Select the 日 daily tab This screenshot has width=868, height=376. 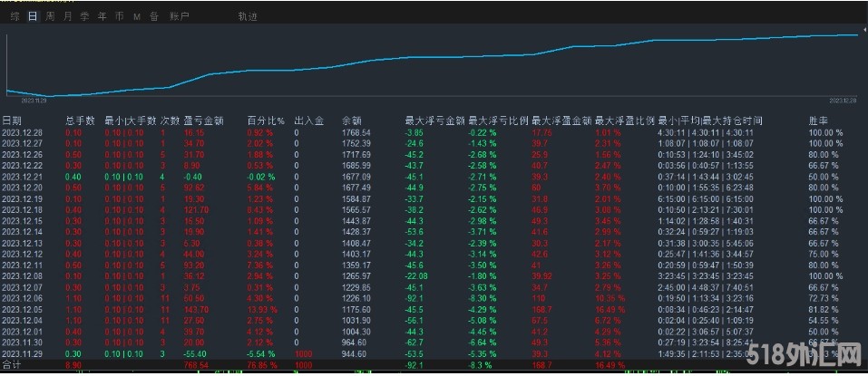coord(33,16)
